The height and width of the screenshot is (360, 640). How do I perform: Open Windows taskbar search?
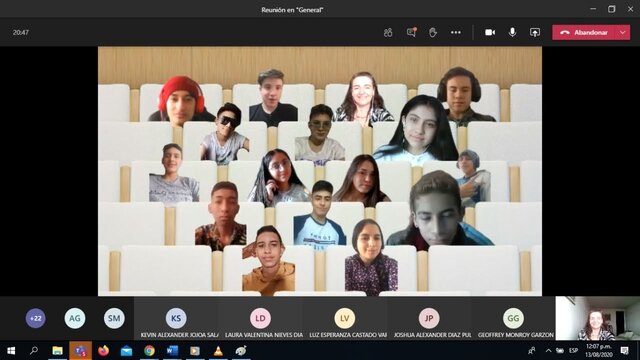34,351
